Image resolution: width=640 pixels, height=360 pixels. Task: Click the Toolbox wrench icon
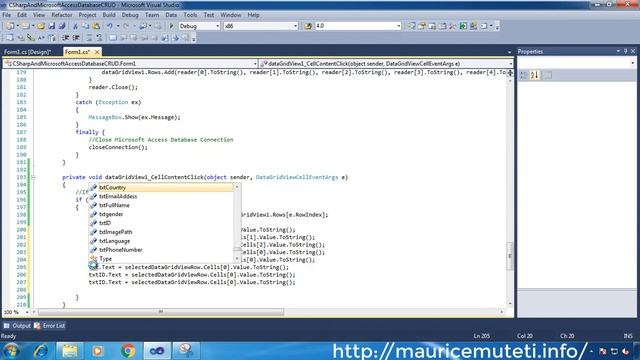coord(452,26)
